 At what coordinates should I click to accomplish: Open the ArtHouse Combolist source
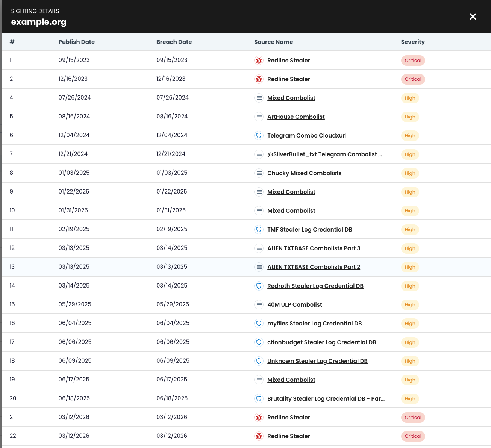(x=296, y=117)
